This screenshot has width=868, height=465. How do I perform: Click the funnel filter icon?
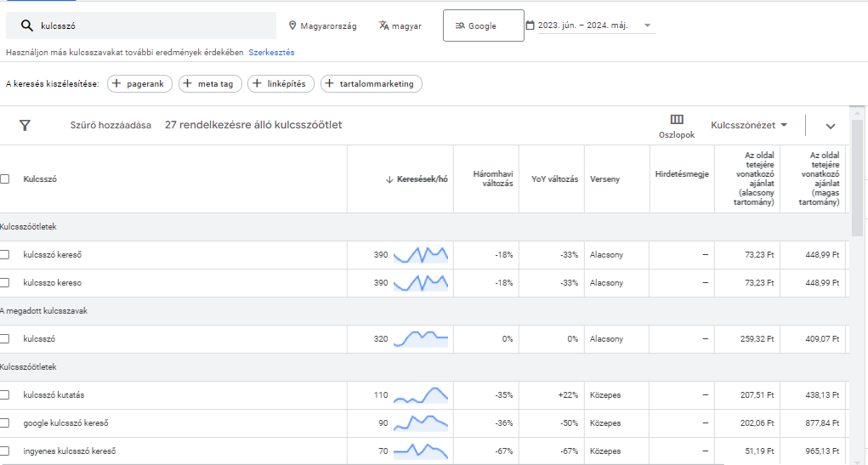pyautogui.click(x=25, y=125)
